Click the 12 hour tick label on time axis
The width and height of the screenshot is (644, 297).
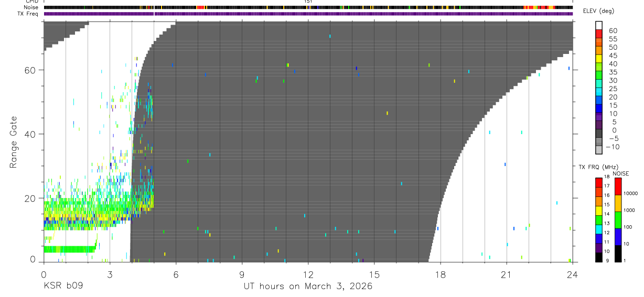(x=308, y=274)
